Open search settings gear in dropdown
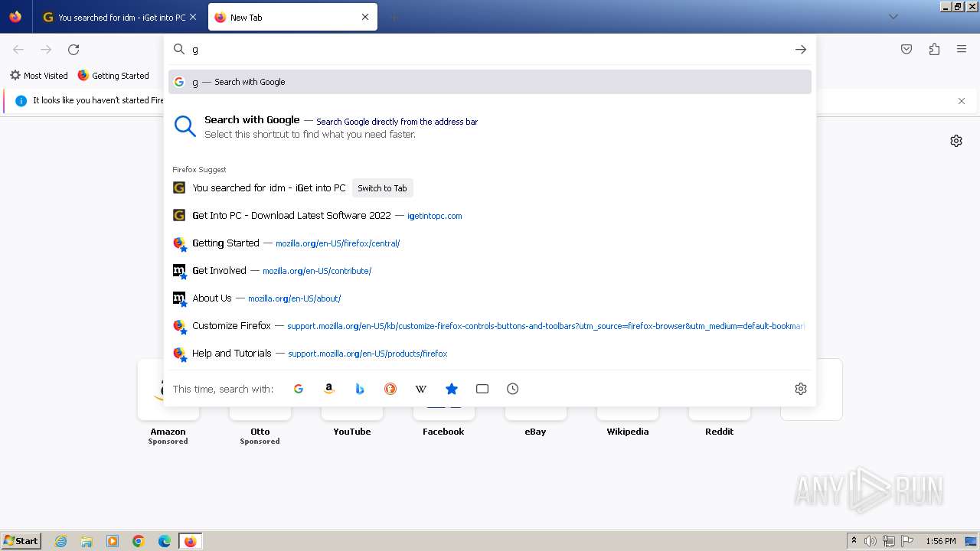980x551 pixels. 801,389
